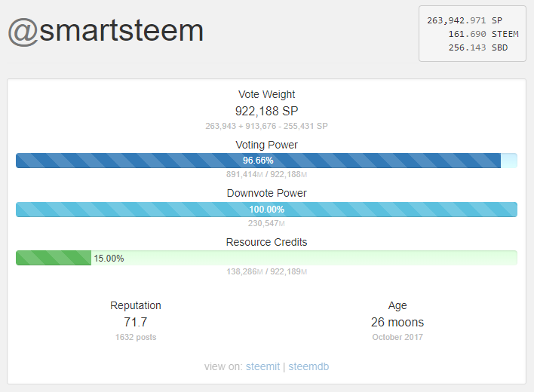Screen dimensions: 534x392
Task: Select the 26 moons age value
Action: (x=397, y=322)
